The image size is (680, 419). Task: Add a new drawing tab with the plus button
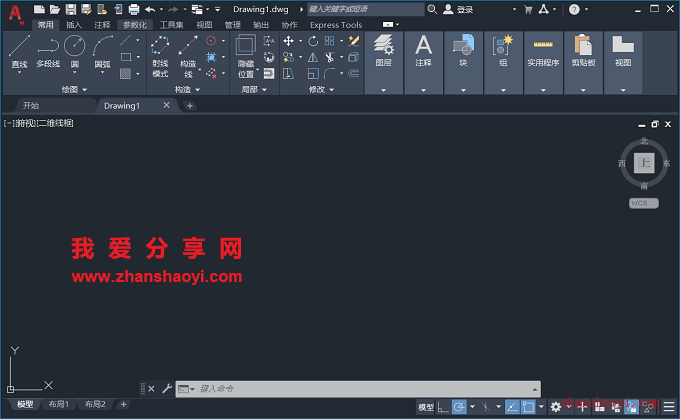point(190,105)
